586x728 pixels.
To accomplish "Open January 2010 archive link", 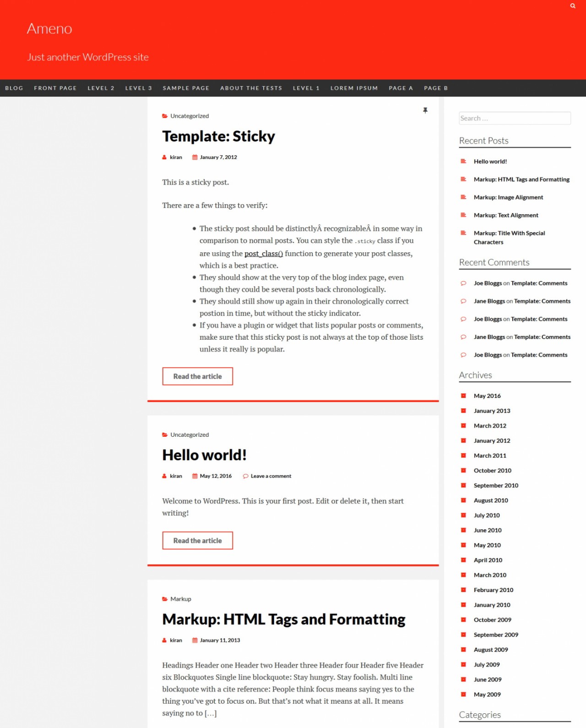I will 492,605.
